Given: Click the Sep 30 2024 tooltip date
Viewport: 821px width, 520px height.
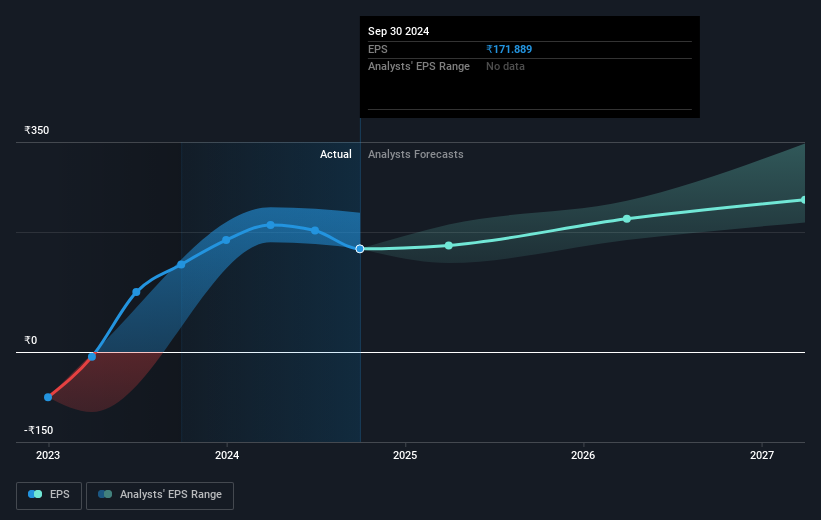Looking at the screenshot, I should tap(398, 31).
